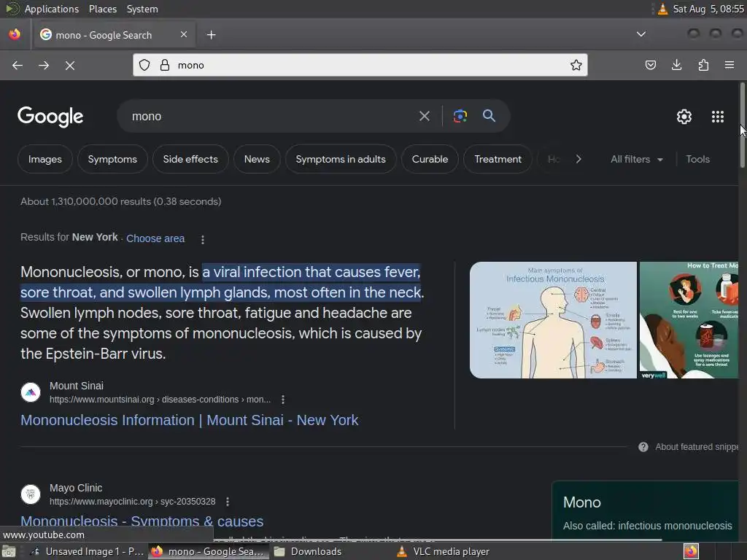Select the Side effects filter chip

pos(190,159)
